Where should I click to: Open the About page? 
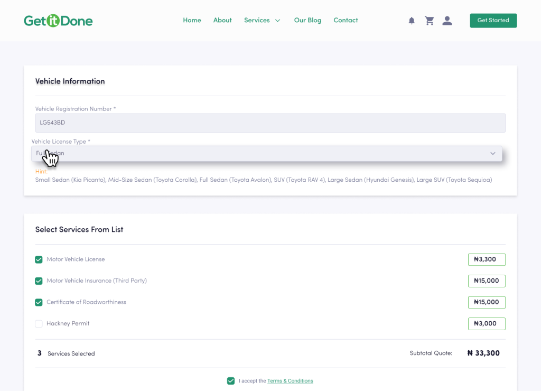point(222,20)
